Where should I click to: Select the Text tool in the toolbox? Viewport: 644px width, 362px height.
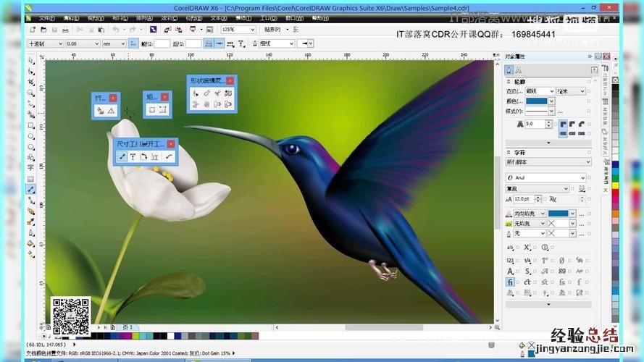pyautogui.click(x=31, y=167)
